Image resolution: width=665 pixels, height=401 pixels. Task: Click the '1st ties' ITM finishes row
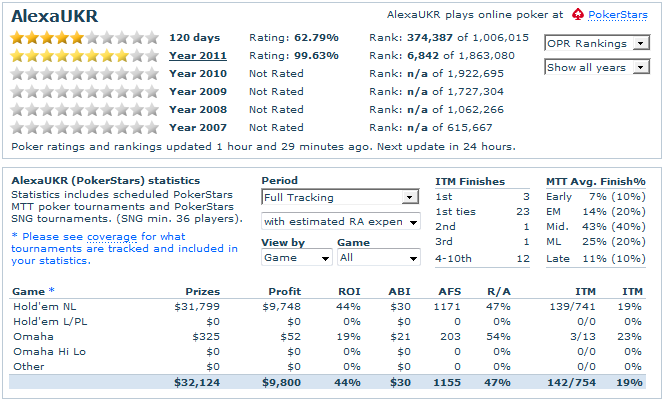(483, 212)
